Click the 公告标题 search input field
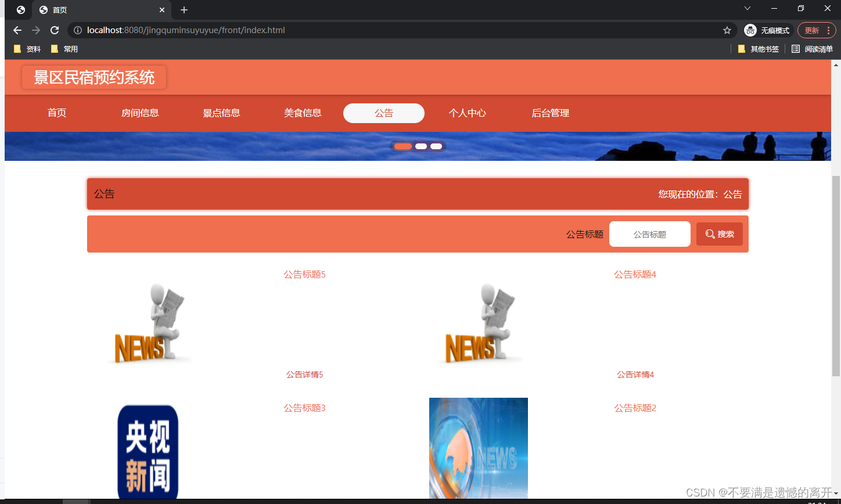Viewport: 841px width, 504px height. click(649, 234)
